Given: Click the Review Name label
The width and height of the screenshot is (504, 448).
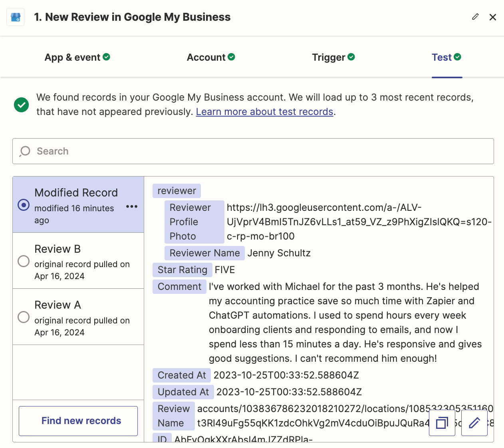Looking at the screenshot, I should pos(174,416).
